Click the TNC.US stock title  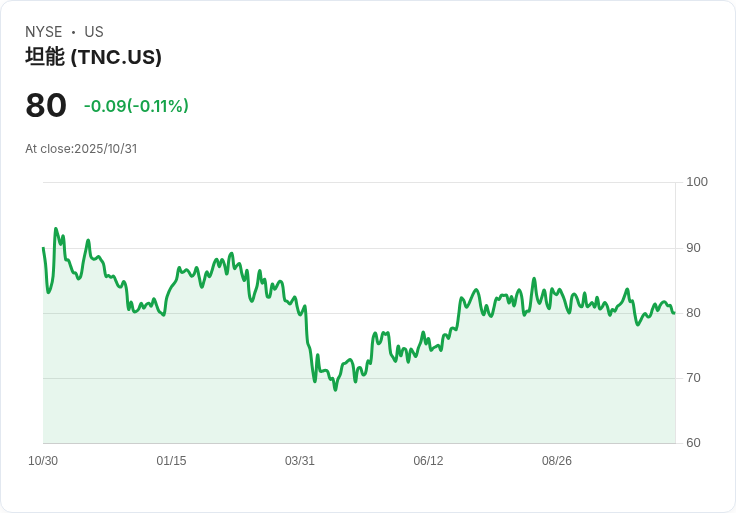(93, 57)
